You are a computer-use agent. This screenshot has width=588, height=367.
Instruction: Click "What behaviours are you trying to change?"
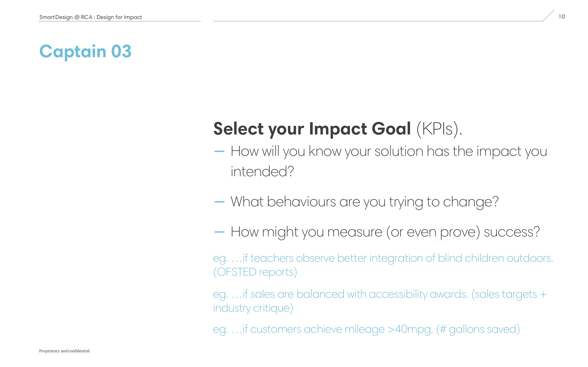click(365, 202)
